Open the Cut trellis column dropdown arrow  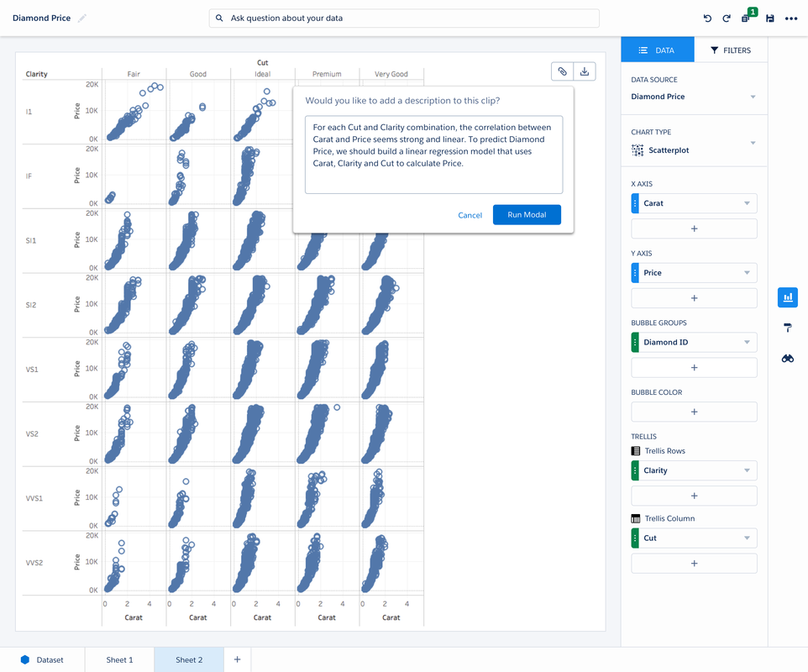pos(747,538)
